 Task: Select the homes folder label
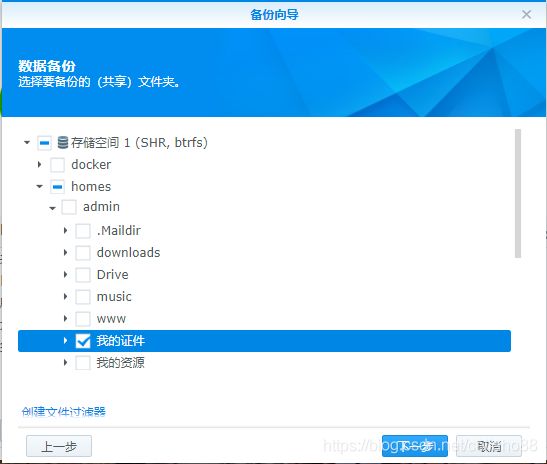tap(91, 187)
